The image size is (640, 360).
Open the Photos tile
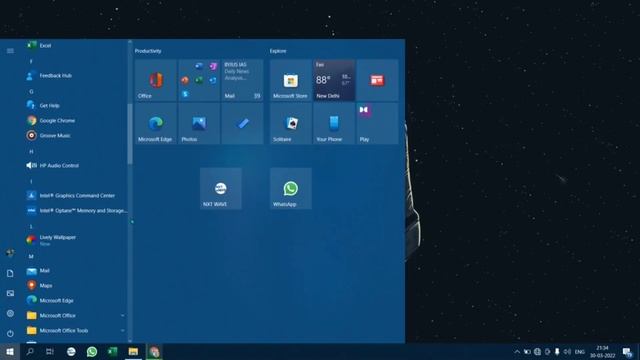tap(199, 123)
